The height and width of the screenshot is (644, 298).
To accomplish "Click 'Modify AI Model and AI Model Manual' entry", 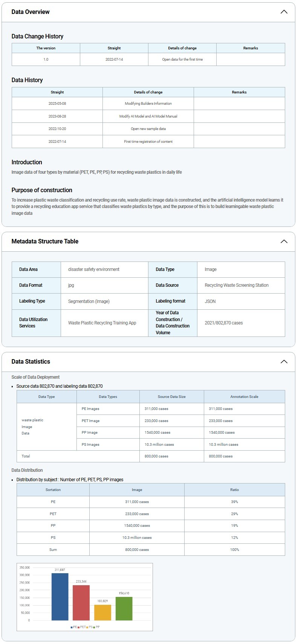I will tap(148, 116).
